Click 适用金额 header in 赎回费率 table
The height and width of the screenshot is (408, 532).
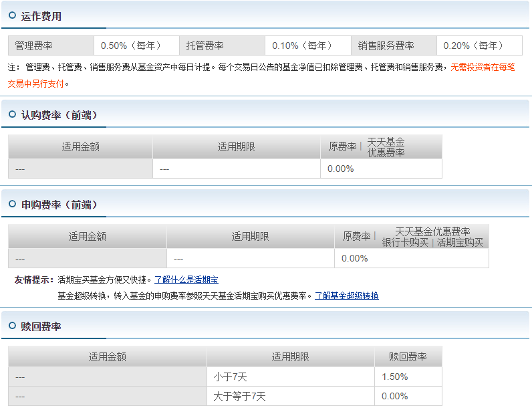click(x=108, y=356)
